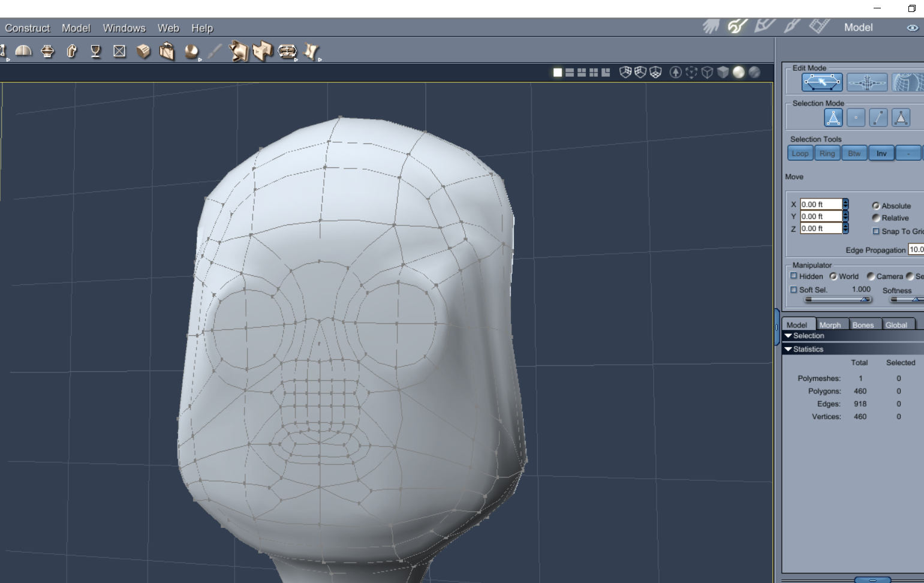The image size is (924, 583).
Task: Click the up-arrow circle viewport icon
Action: point(676,73)
